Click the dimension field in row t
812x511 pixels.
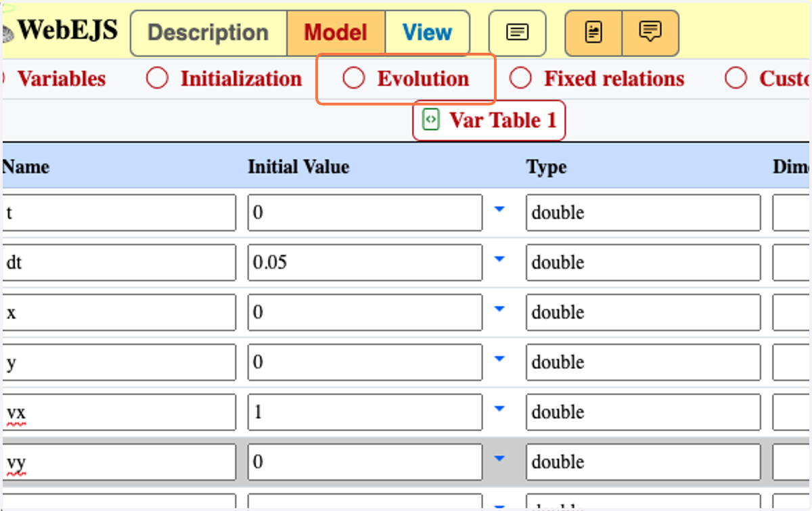792,213
